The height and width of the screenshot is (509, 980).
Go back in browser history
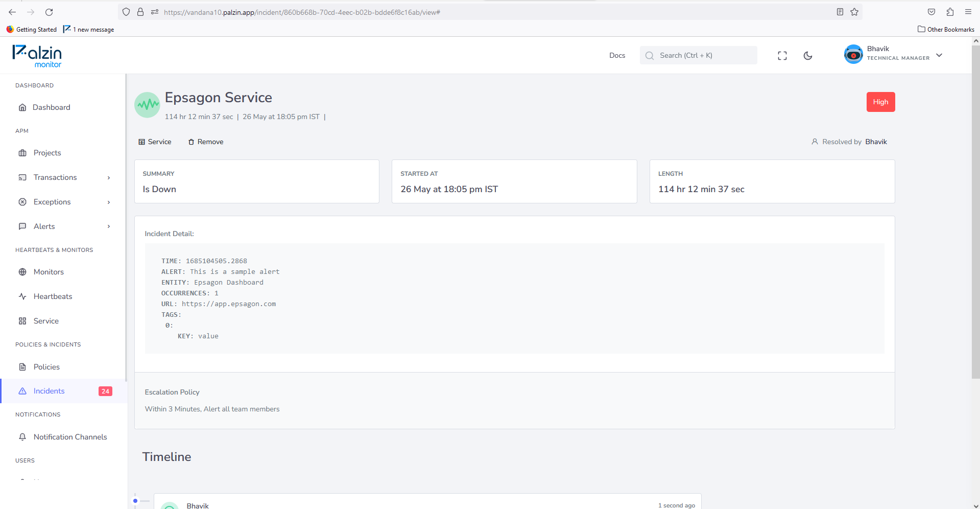pos(12,12)
